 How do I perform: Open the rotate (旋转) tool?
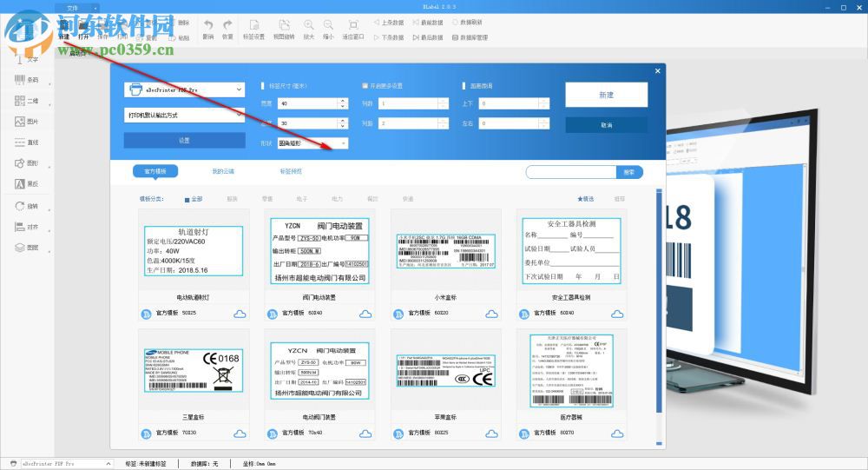point(26,206)
